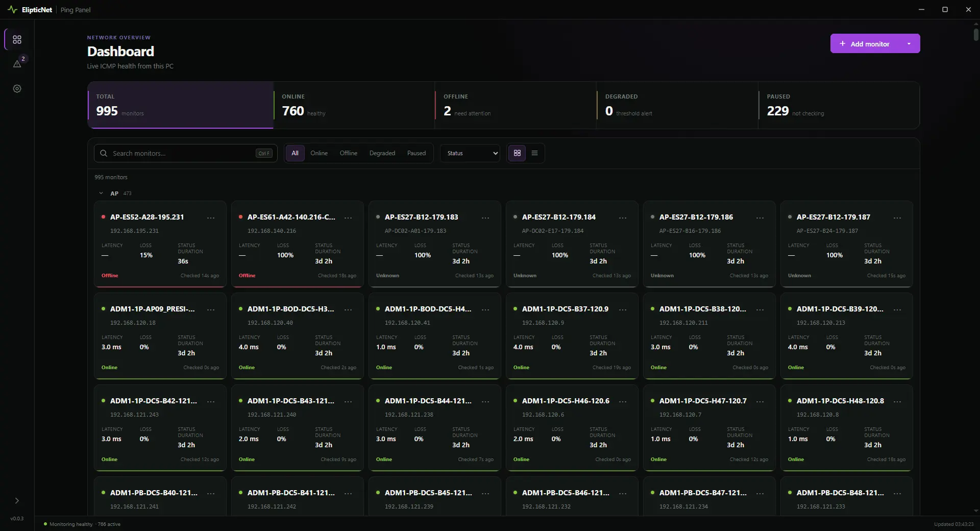Open more options for AP-ES52-A28-195.231
The image size is (980, 531).
click(211, 218)
